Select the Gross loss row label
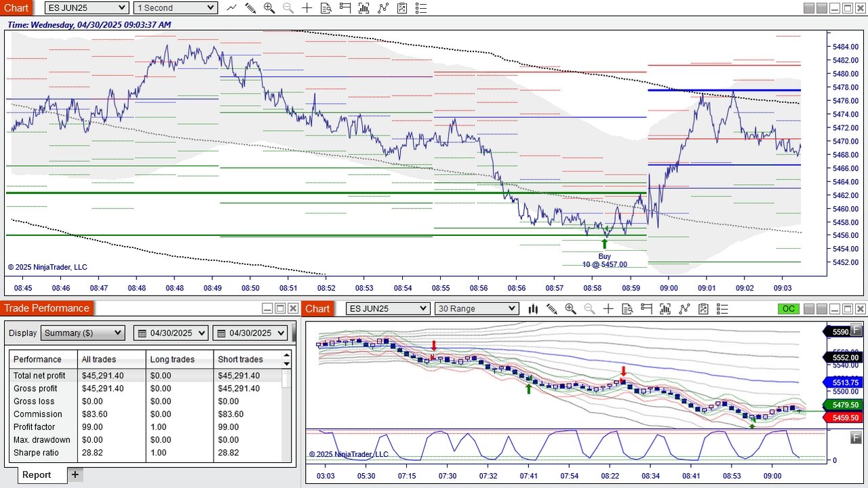Screen dimensions: 868x488 click(x=33, y=401)
